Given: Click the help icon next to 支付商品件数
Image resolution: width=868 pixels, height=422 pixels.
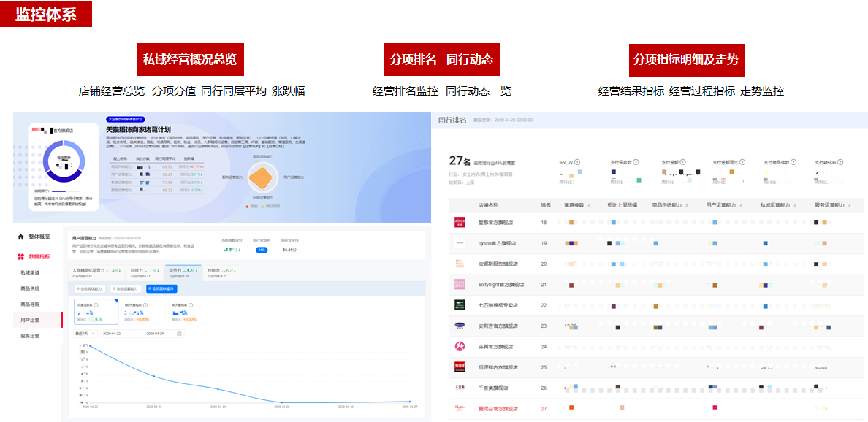Looking at the screenshot, I should coord(794,162).
